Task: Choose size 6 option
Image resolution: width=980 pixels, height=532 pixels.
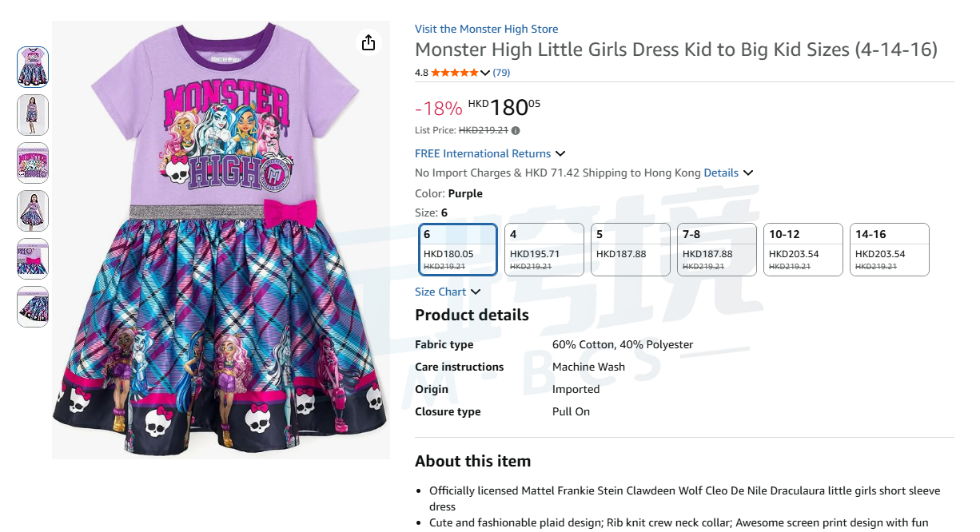Action: [x=458, y=249]
